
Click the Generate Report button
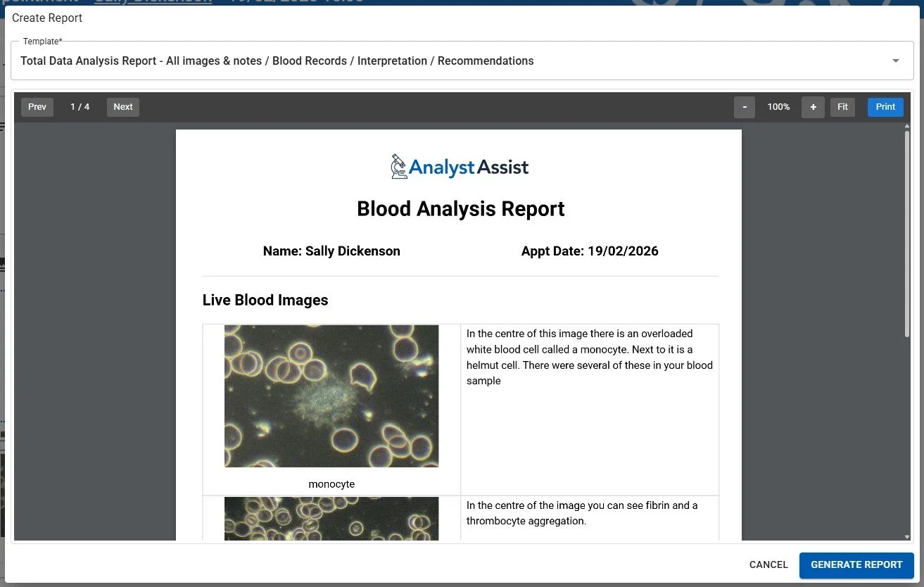[x=856, y=564]
